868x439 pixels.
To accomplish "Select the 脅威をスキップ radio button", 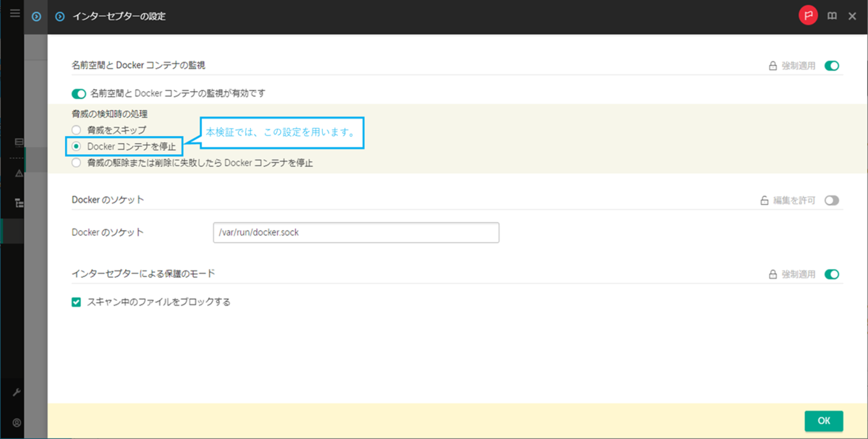I will pyautogui.click(x=76, y=129).
